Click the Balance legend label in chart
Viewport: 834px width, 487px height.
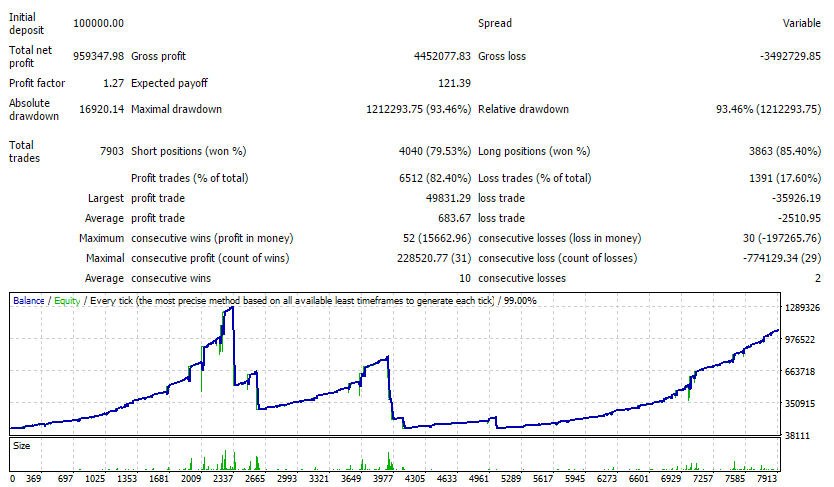[29, 301]
